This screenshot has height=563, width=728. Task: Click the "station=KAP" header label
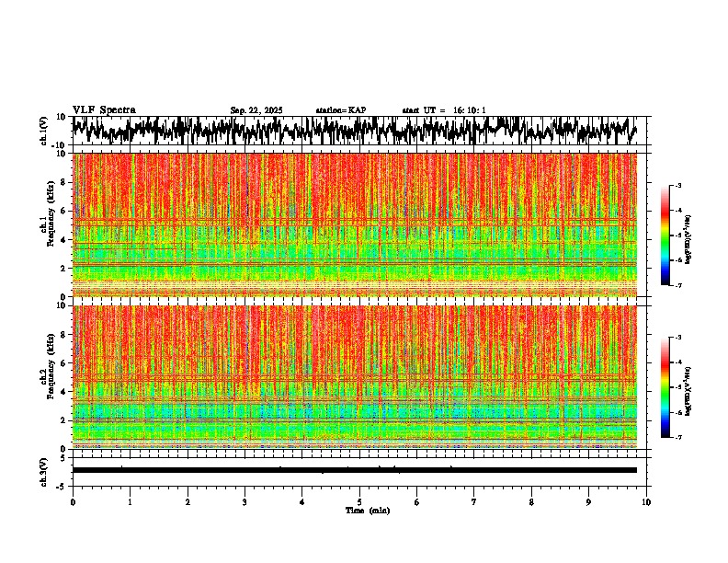(341, 110)
